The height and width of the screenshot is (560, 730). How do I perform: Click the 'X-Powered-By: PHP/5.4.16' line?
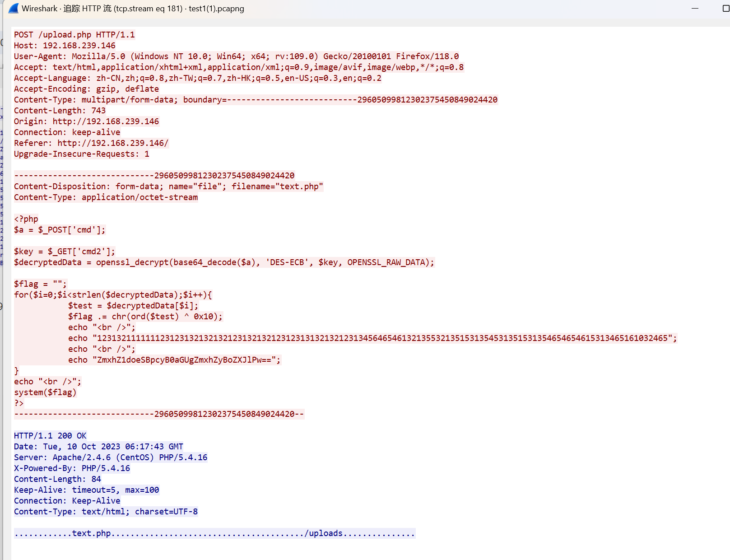(72, 468)
